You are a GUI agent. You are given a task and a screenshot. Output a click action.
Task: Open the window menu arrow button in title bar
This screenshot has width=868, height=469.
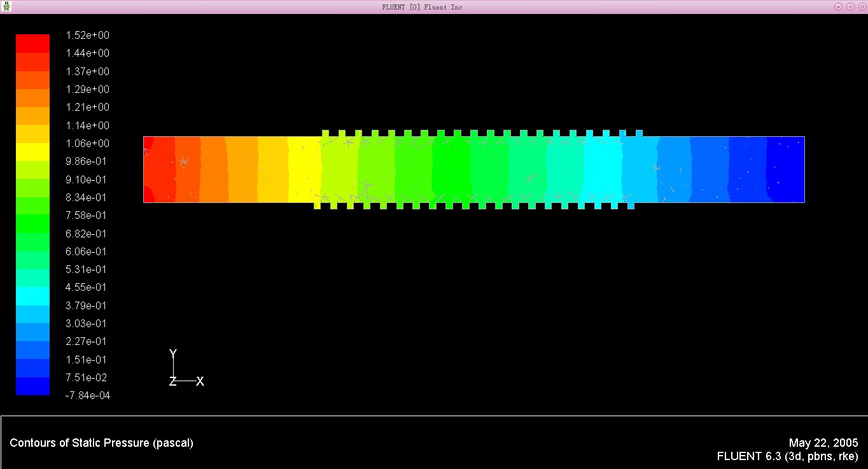pyautogui.click(x=838, y=7)
